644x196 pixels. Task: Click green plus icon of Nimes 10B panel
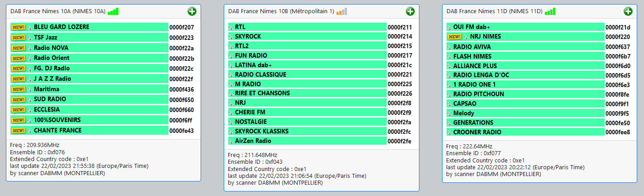pos(410,11)
